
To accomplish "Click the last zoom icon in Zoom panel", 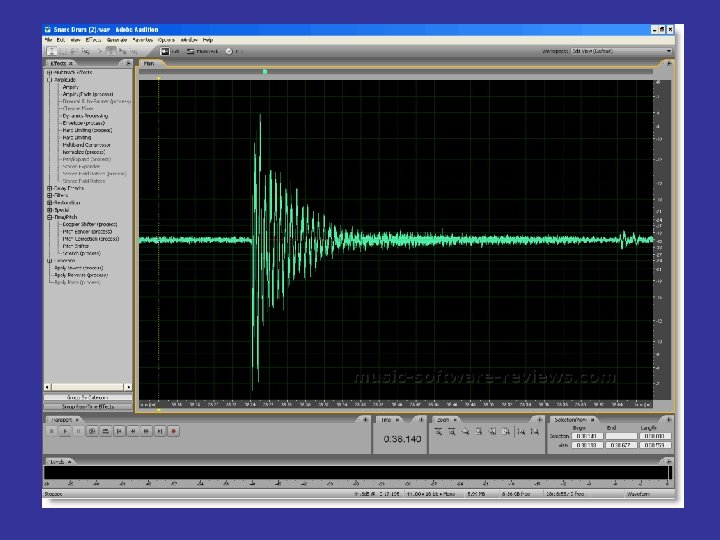I will [x=535, y=431].
